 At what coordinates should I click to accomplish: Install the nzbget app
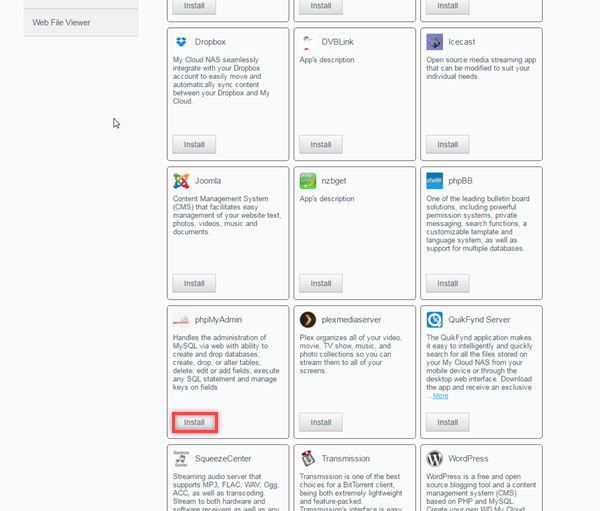click(321, 283)
